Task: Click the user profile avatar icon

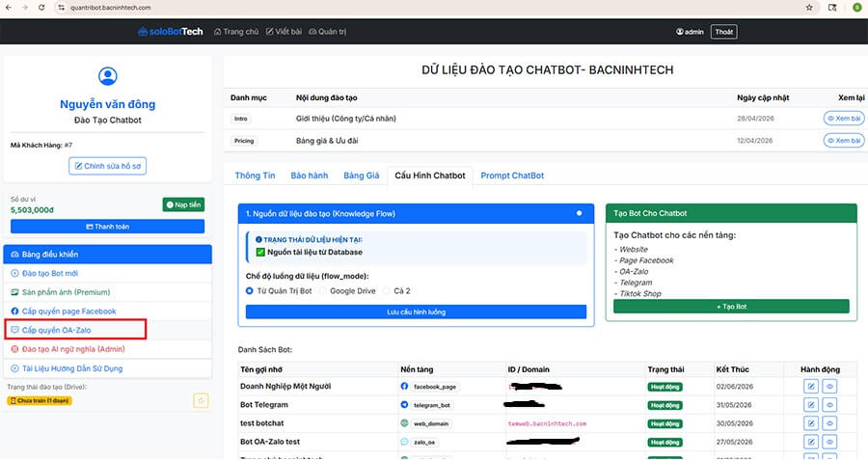Action: click(107, 76)
